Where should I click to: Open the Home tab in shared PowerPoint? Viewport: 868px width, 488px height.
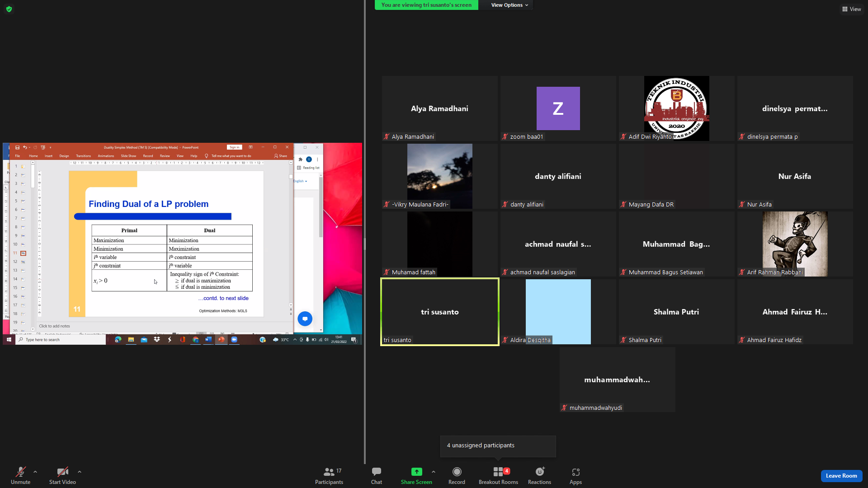[x=33, y=156]
